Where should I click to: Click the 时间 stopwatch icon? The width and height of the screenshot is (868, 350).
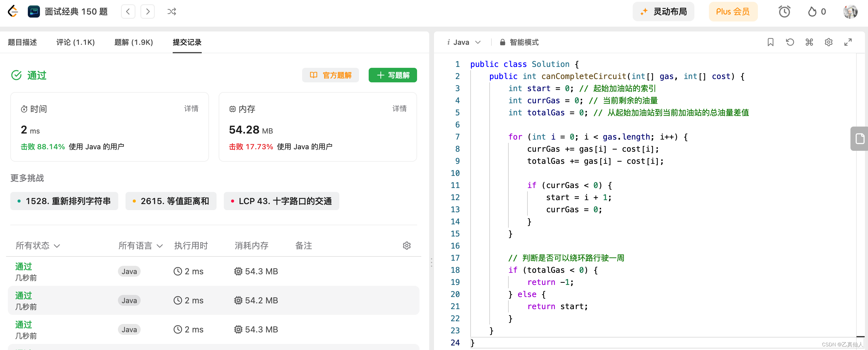24,109
